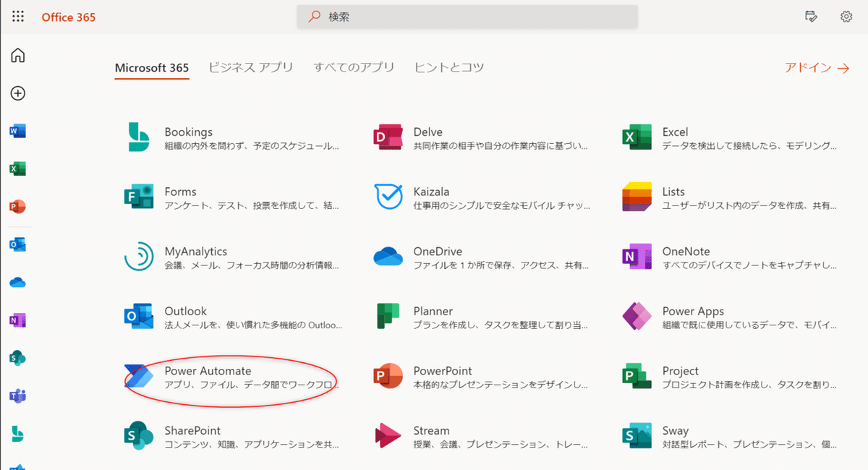Go to Home in left sidebar
Image resolution: width=868 pixels, height=470 pixels.
coord(17,56)
